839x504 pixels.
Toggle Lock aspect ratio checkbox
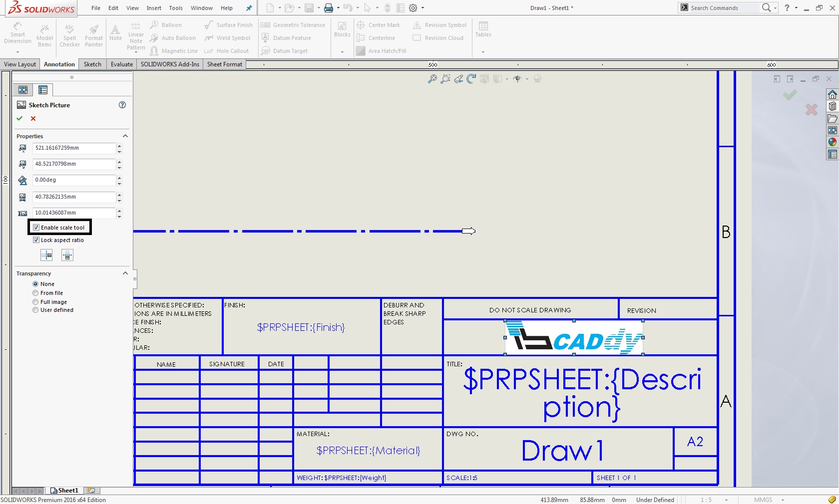point(36,240)
